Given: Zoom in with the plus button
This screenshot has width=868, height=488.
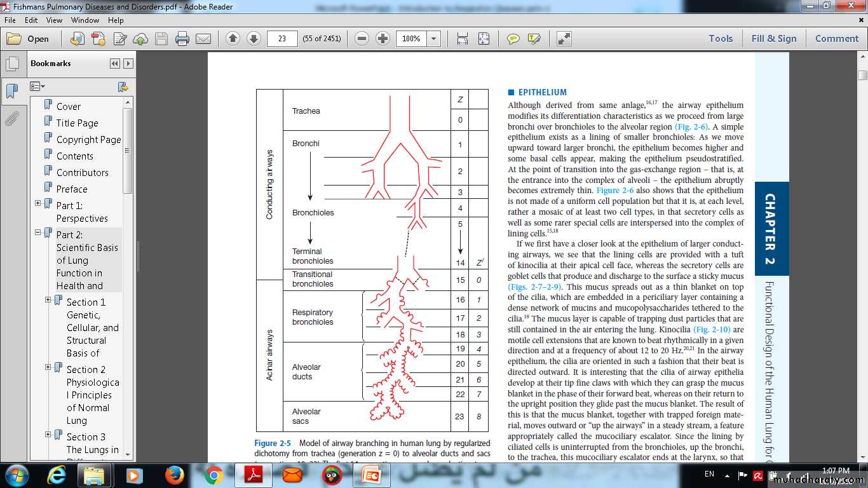Looking at the screenshot, I should click(383, 39).
